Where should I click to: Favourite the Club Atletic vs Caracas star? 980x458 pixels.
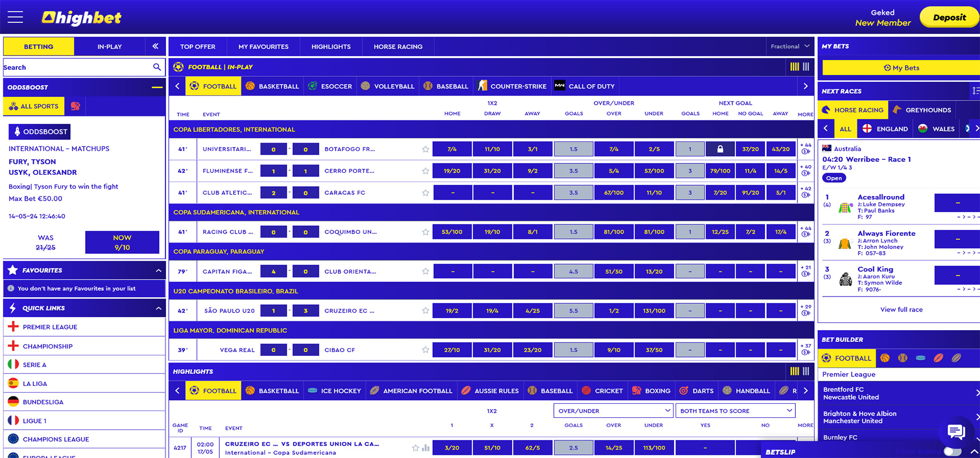point(426,192)
